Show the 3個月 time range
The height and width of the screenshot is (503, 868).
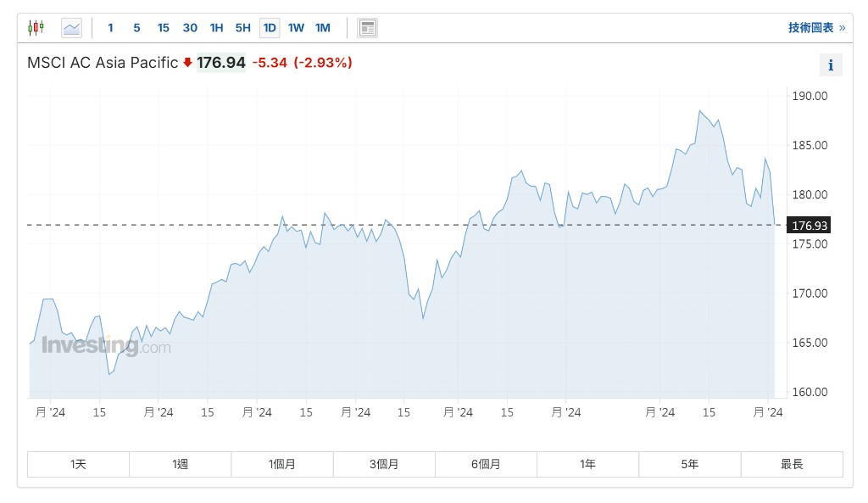pos(384,464)
